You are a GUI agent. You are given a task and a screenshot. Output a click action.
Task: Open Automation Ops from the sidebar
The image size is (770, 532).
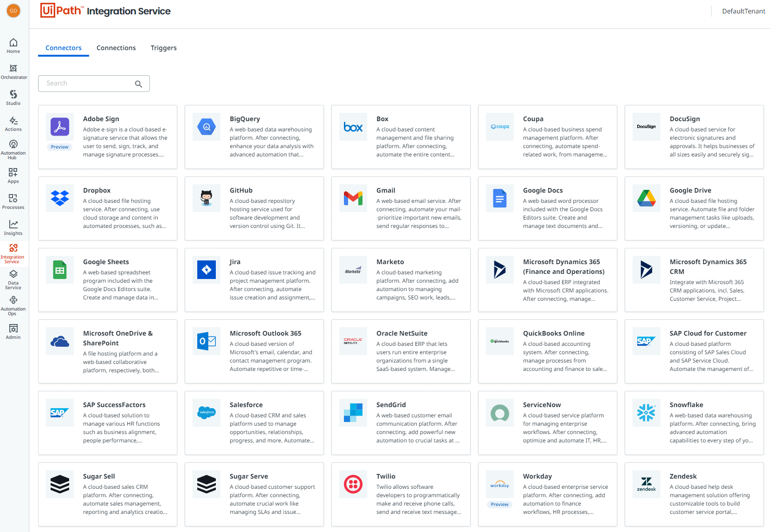click(x=13, y=305)
